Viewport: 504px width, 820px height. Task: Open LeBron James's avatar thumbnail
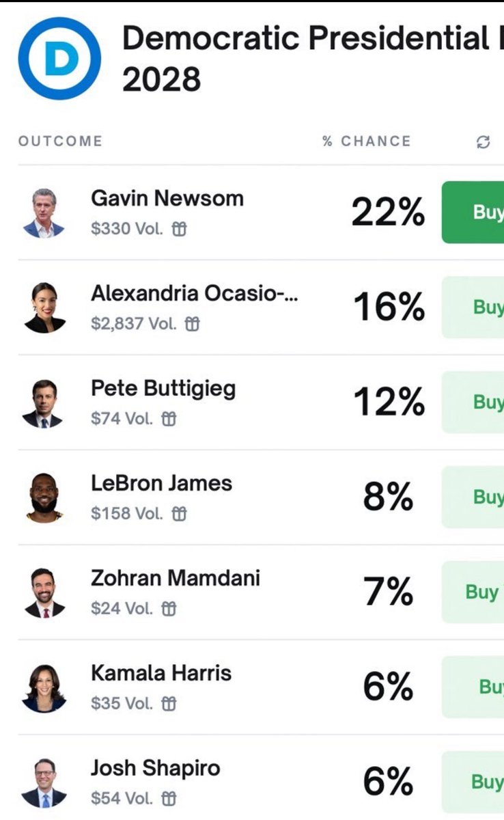point(44,498)
